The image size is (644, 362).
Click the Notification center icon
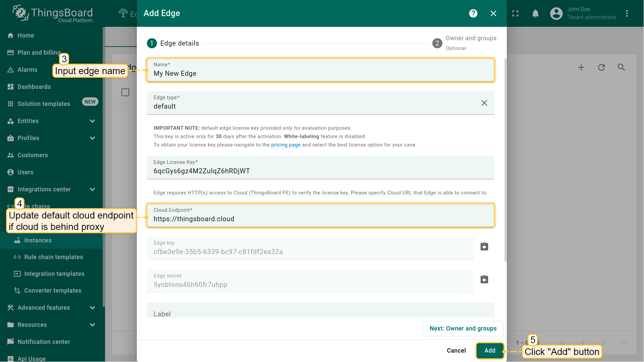[11, 342]
